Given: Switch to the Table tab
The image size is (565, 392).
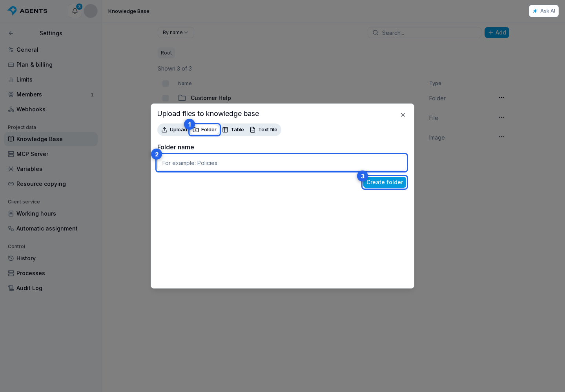Looking at the screenshot, I should pyautogui.click(x=233, y=130).
